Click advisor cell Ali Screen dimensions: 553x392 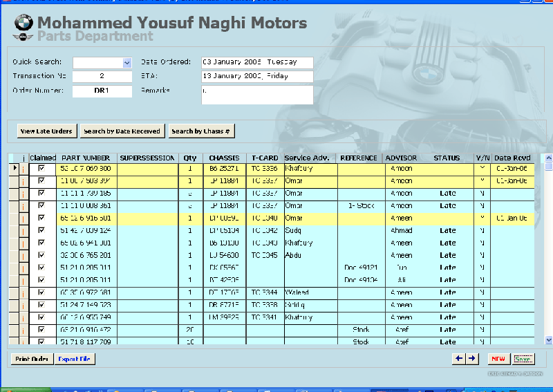point(402,279)
